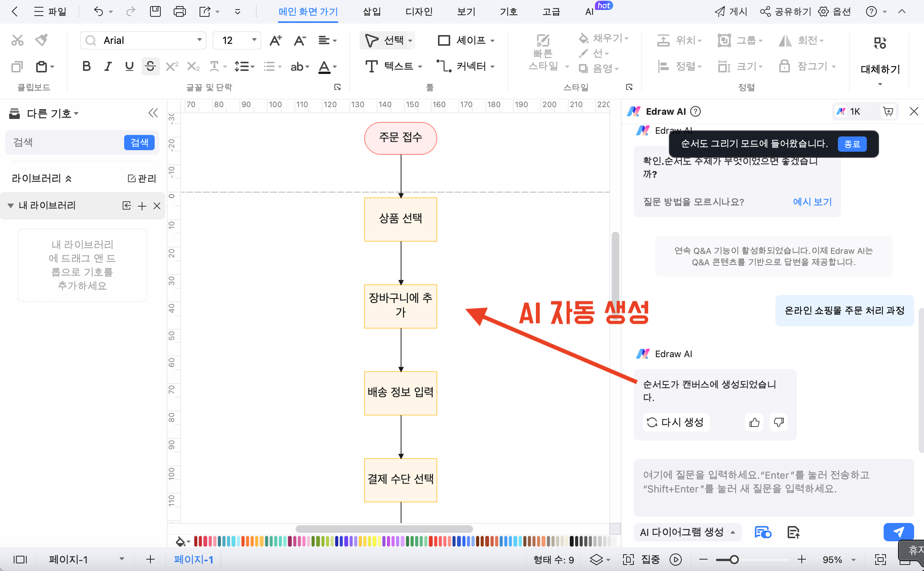This screenshot has width=924, height=571.
Task: Toggle Strikethrough formatting
Action: 150,67
